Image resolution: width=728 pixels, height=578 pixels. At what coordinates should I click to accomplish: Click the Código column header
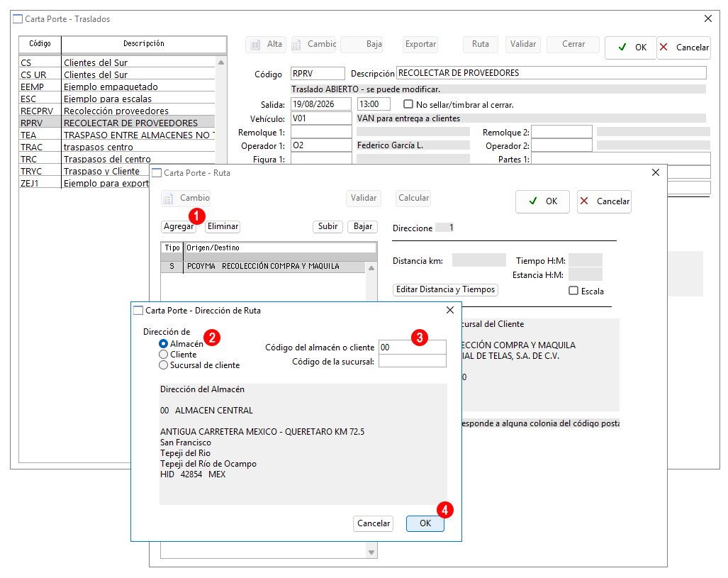[40, 45]
